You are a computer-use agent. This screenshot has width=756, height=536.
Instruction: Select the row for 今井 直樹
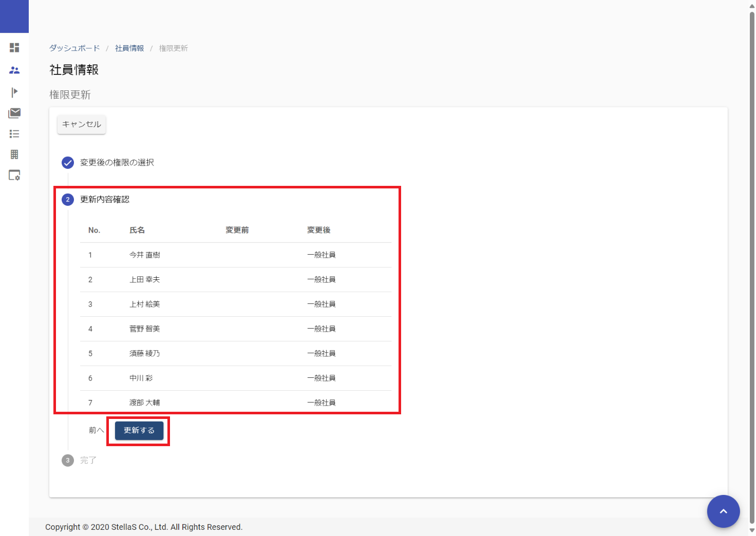click(144, 255)
